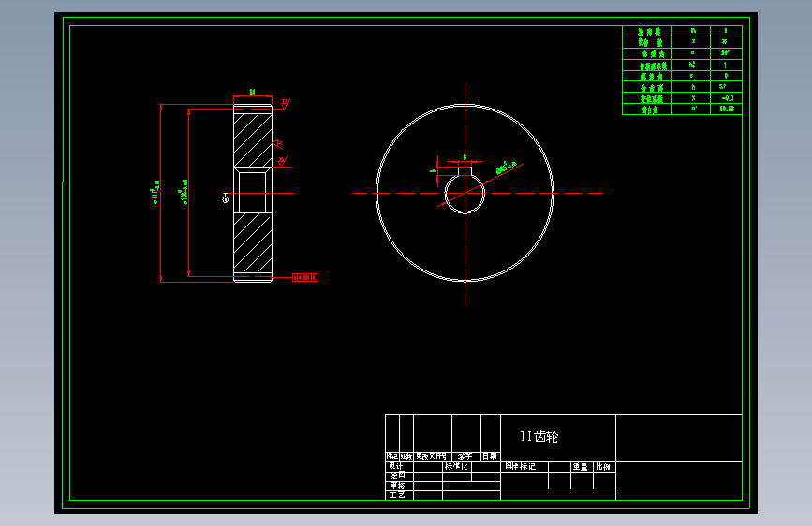The height and width of the screenshot is (526, 812).
Task: Click the "签字" header cell
Action: [465, 456]
